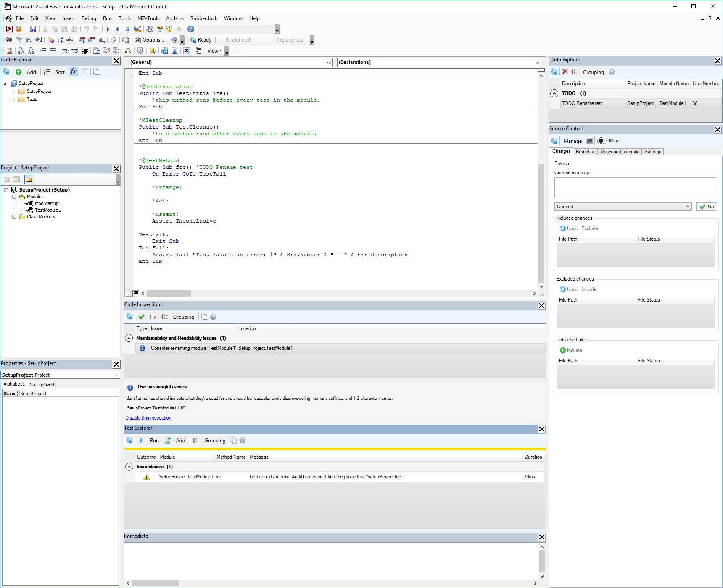Click green Add icon in Code Explorer

point(18,72)
